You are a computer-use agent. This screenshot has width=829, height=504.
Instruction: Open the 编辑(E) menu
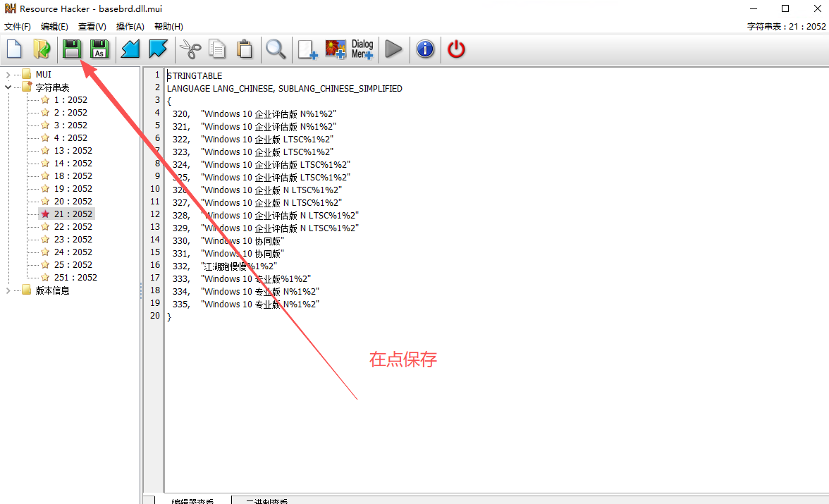54,27
